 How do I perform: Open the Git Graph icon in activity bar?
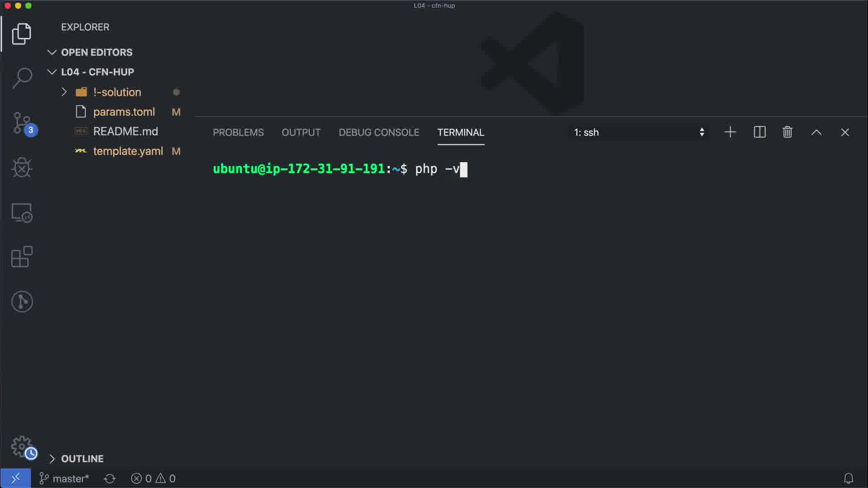pos(22,301)
